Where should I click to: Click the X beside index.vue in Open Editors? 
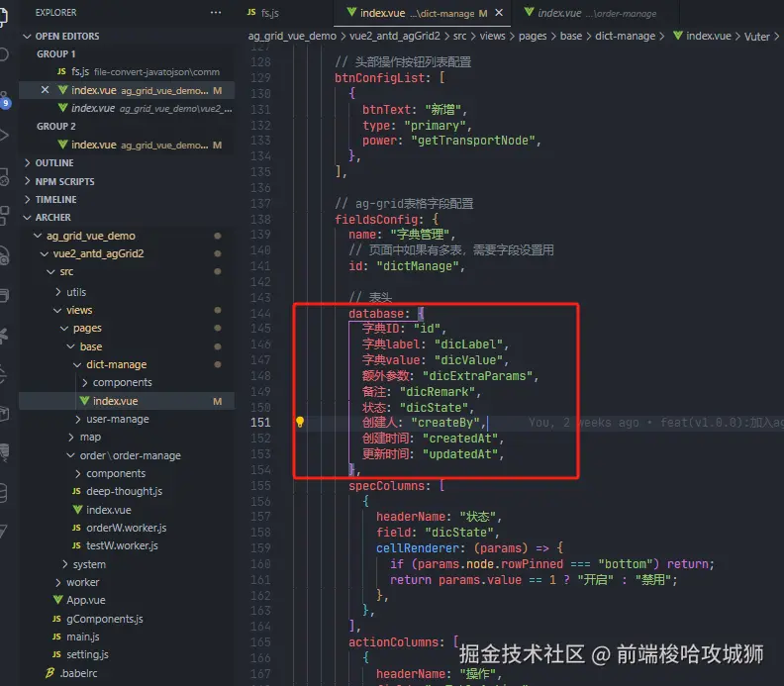coord(45,90)
